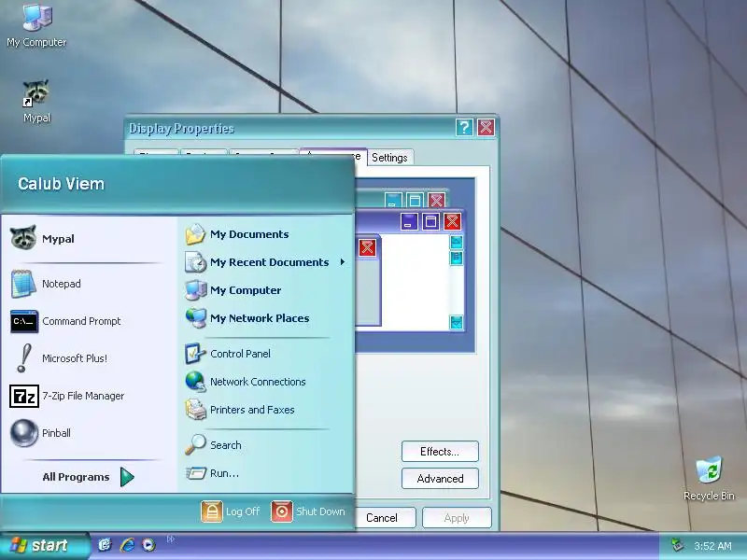Expand My Recent Documents submenu
747x560 pixels.
(266, 262)
